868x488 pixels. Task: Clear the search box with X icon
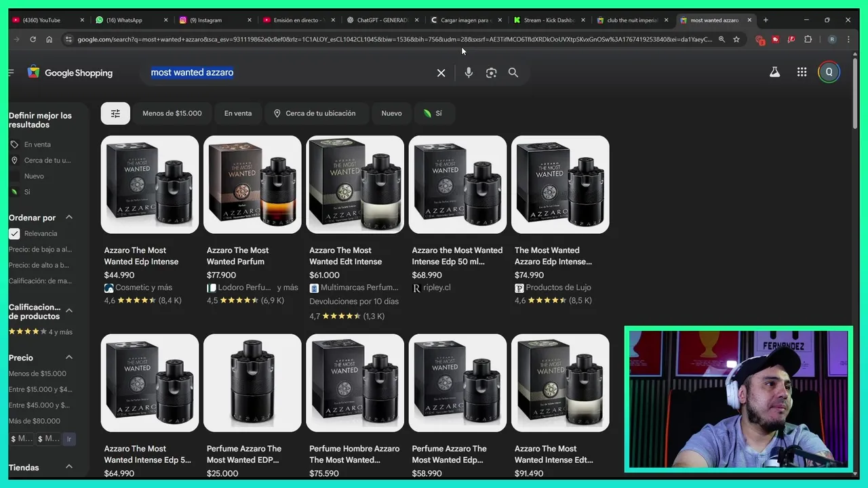click(441, 73)
